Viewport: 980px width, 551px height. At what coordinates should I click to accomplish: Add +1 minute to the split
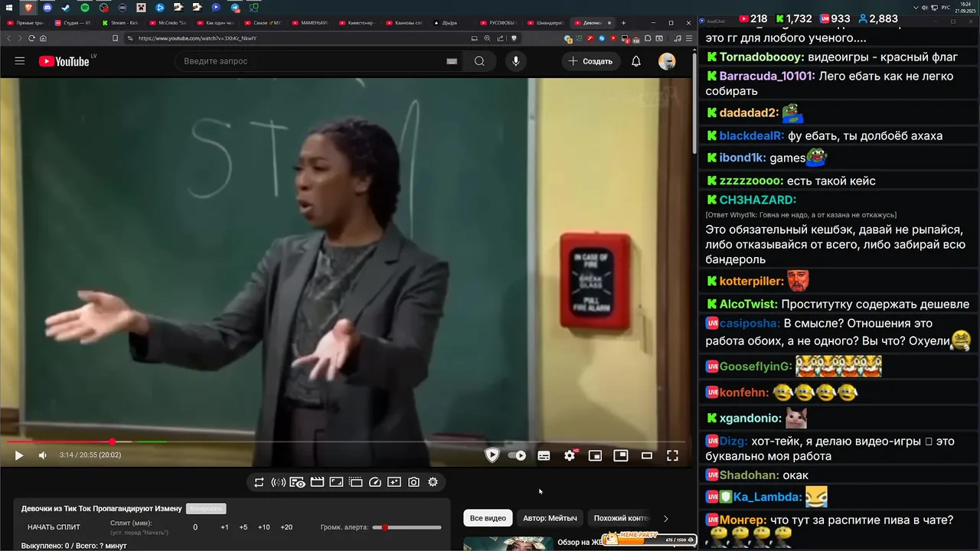pyautogui.click(x=224, y=527)
